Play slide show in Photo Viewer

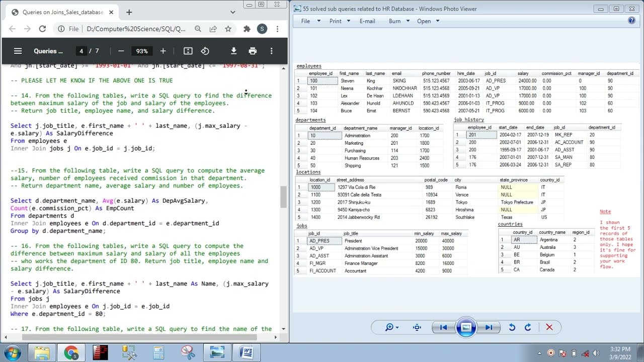pyautogui.click(x=466, y=327)
